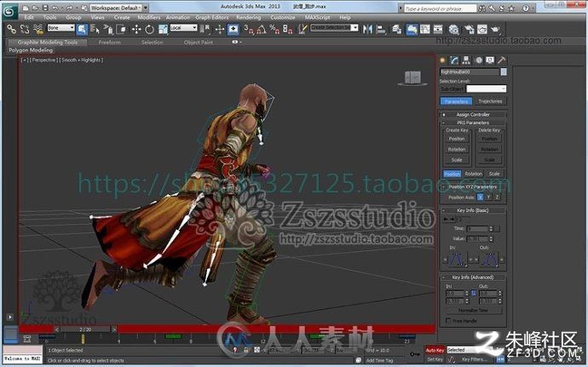Toggle the Angle Snap icon
The image size is (588, 367).
[262, 29]
